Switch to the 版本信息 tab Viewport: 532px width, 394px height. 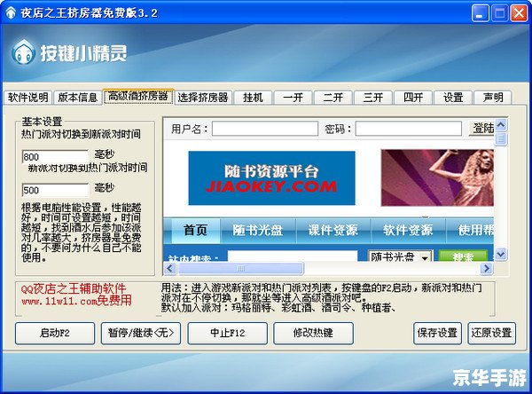[78, 98]
